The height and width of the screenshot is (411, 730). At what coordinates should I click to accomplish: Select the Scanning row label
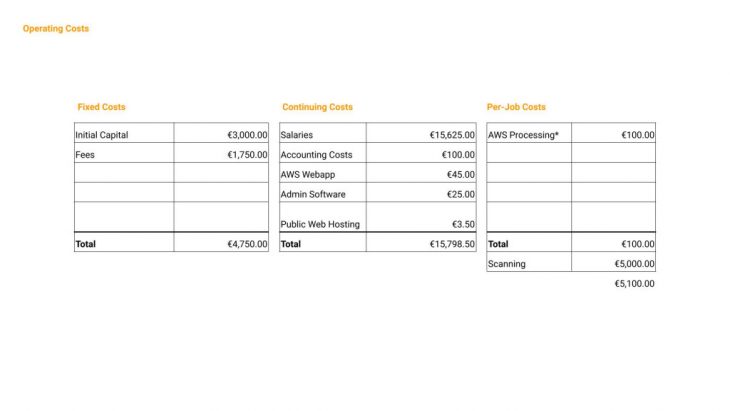[x=506, y=264]
